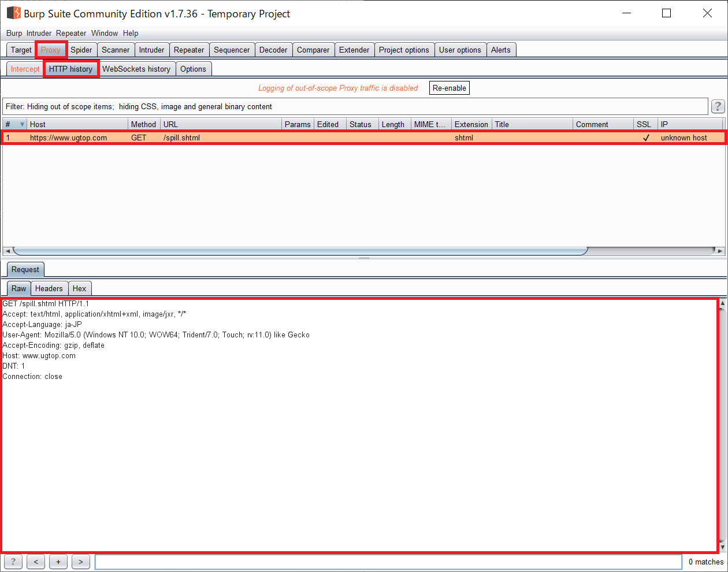Switch to the Hex view tab
The image size is (728, 572).
pos(80,288)
